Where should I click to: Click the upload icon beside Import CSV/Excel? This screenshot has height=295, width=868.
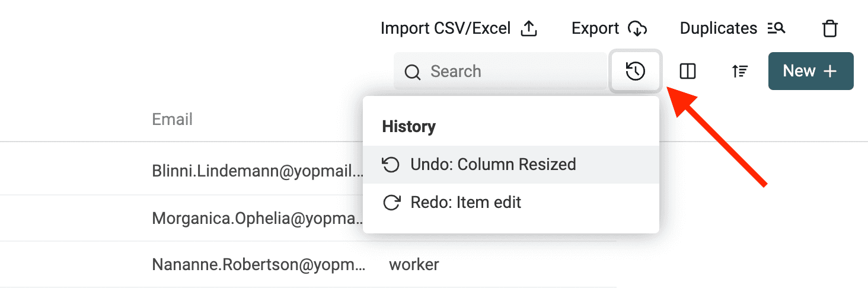pyautogui.click(x=529, y=28)
